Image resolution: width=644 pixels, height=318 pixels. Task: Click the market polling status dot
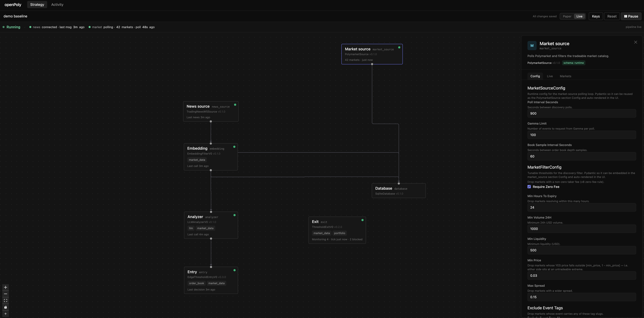click(89, 27)
